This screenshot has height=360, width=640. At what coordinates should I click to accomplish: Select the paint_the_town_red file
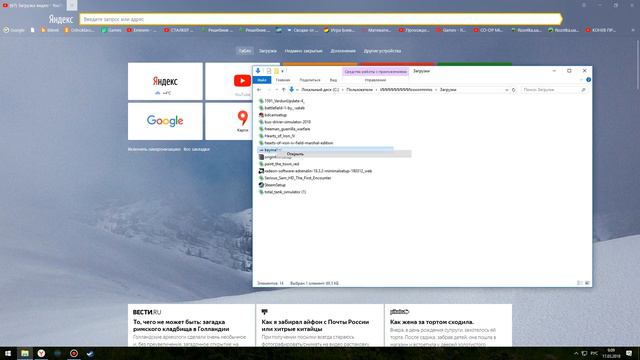pos(282,164)
